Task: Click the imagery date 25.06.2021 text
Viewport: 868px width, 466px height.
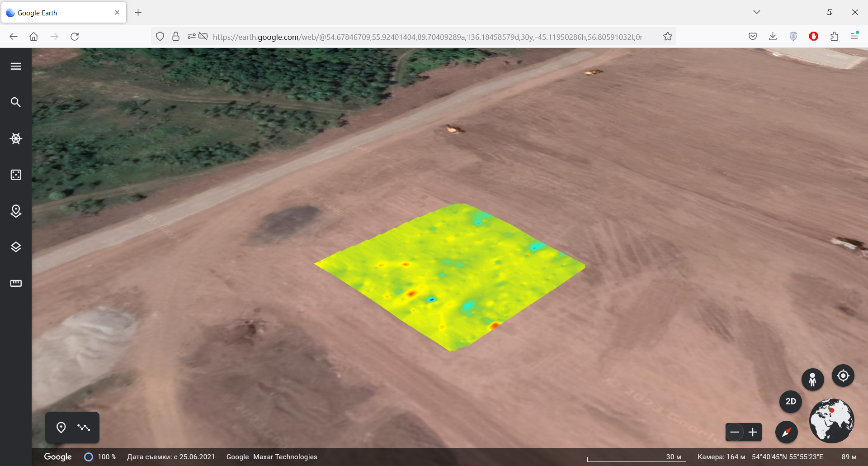Action: click(x=171, y=457)
